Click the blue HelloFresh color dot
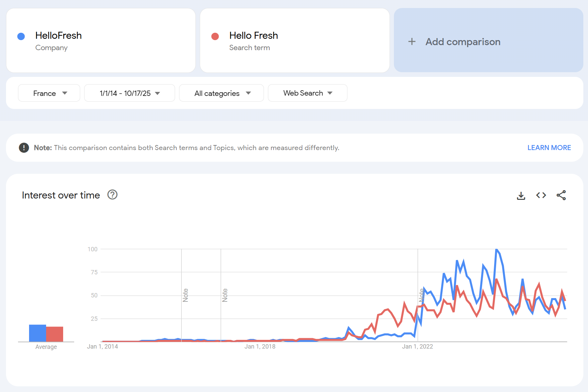Screen dimensions: 588x392 (x=21, y=36)
